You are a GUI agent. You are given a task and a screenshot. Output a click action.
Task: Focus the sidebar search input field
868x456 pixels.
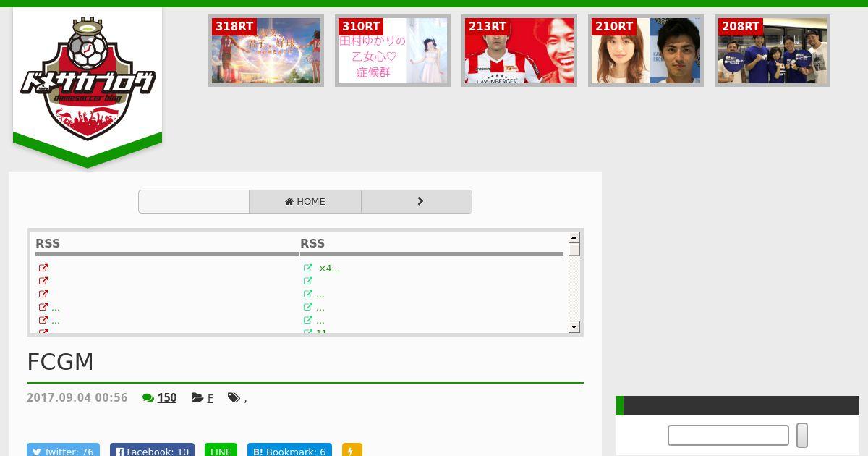728,435
